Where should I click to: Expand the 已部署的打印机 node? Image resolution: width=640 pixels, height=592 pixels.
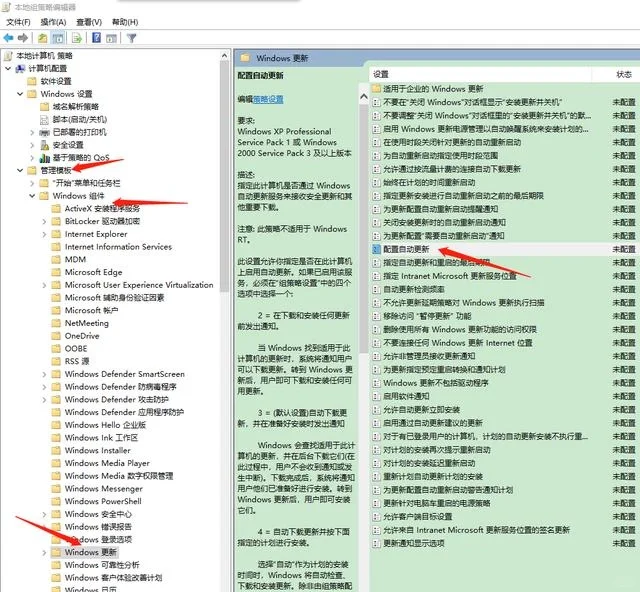(32, 132)
